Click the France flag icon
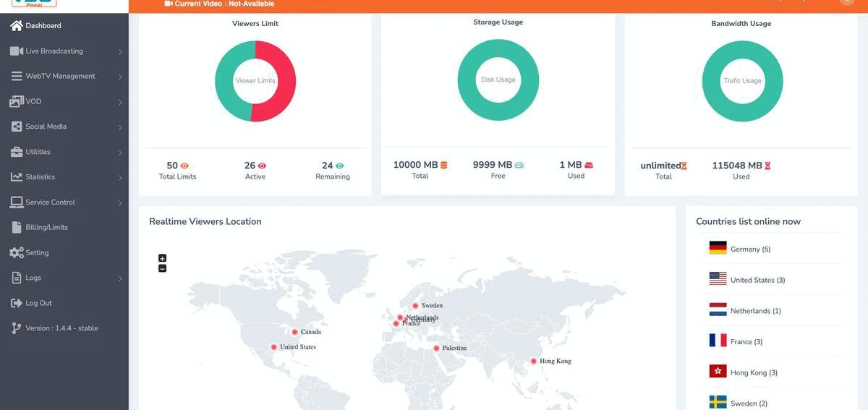Viewport: 868px width, 410px height. click(718, 341)
